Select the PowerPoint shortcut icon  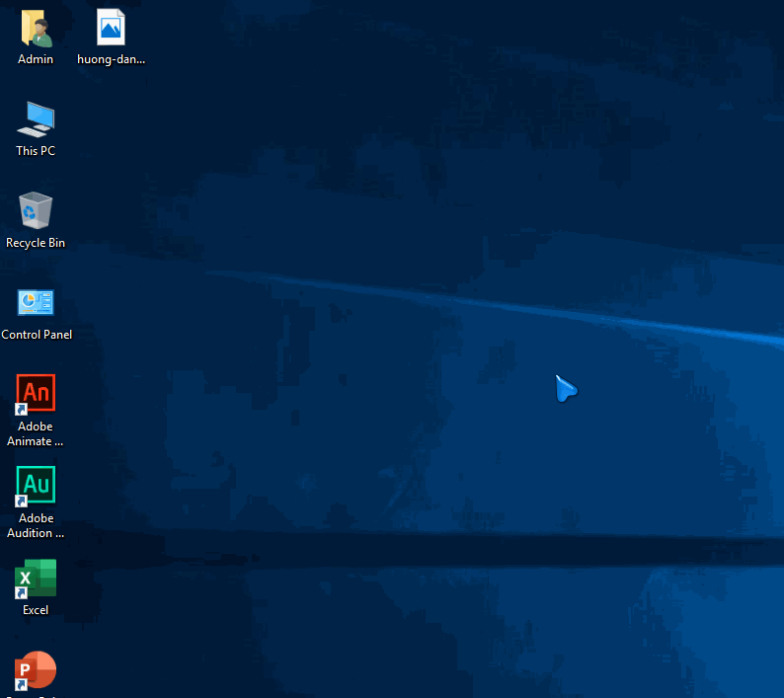pyautogui.click(x=36, y=670)
